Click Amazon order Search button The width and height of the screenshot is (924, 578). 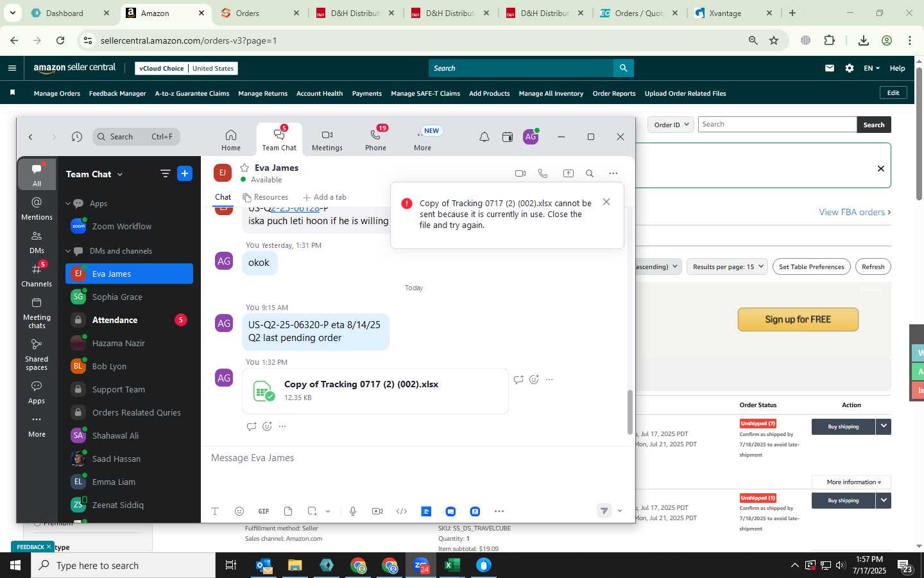pyautogui.click(x=873, y=125)
